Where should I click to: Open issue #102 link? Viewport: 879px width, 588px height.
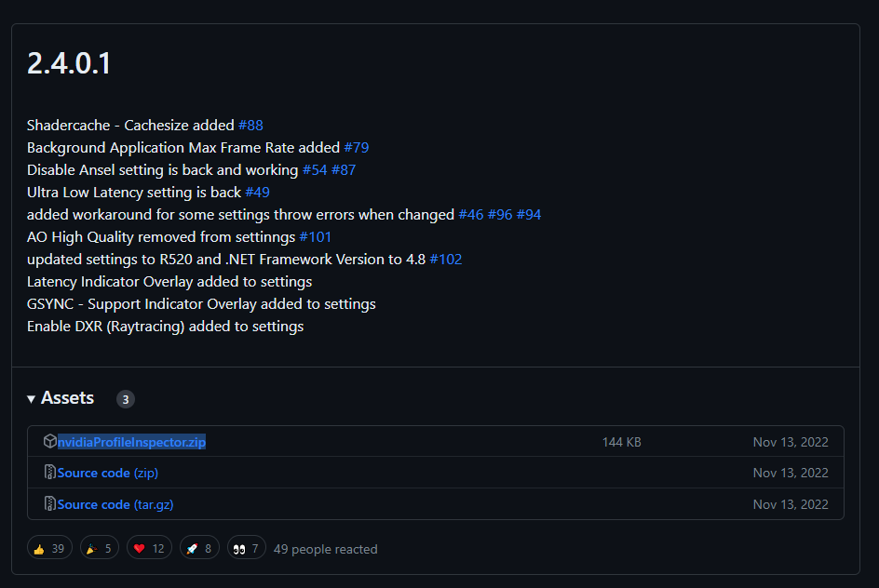(446, 260)
